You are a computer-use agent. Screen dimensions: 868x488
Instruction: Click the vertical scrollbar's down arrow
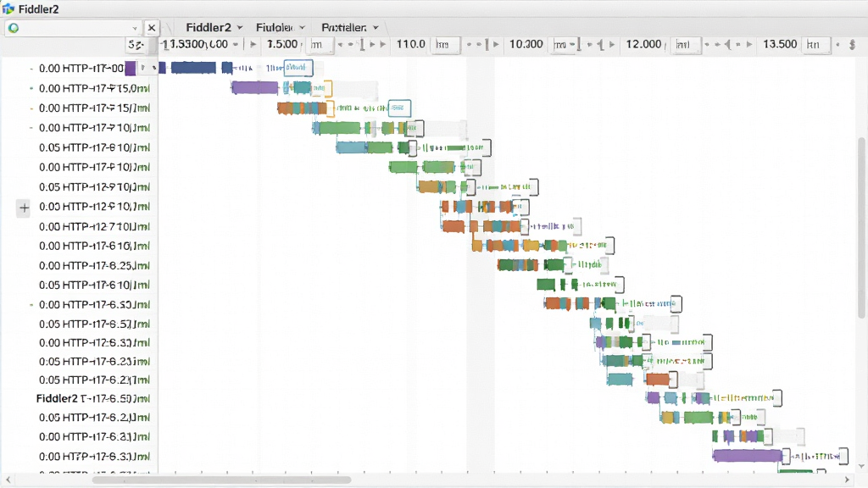[x=861, y=467]
